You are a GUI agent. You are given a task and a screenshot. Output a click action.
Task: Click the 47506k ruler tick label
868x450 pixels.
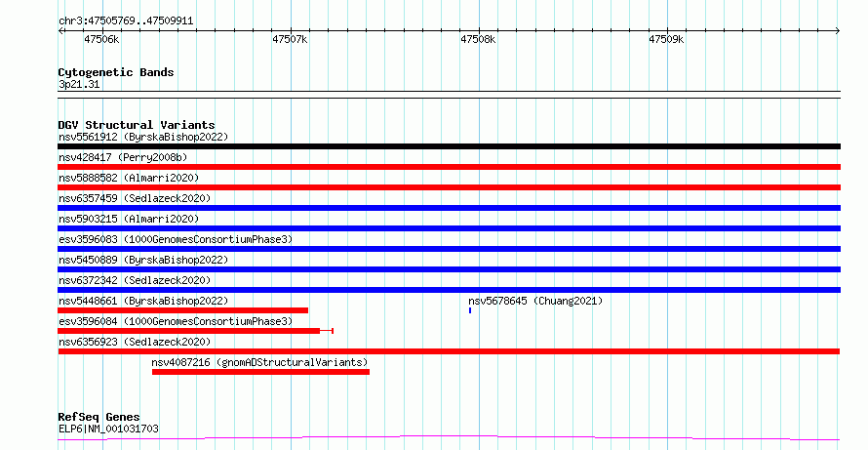(101, 39)
